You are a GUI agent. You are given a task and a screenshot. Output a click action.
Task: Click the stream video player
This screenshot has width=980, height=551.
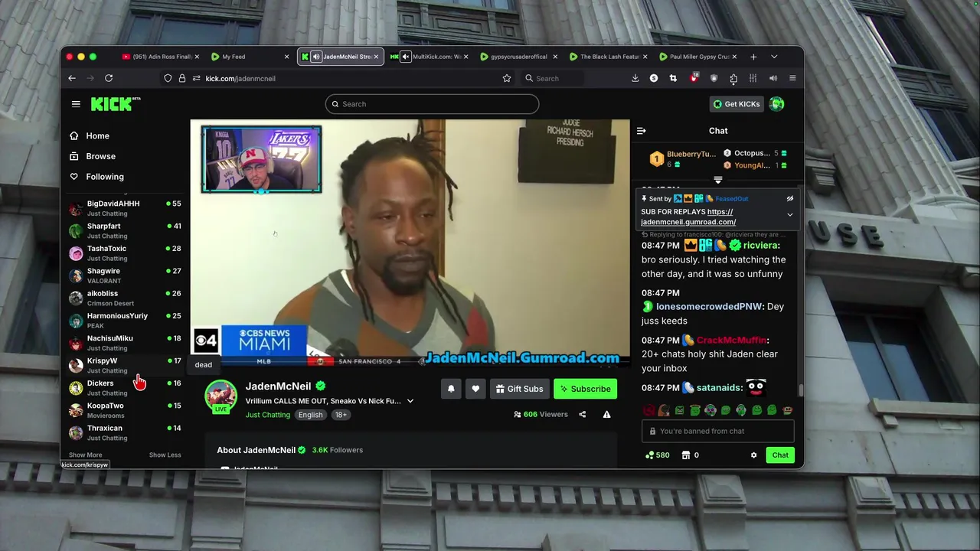click(x=410, y=243)
